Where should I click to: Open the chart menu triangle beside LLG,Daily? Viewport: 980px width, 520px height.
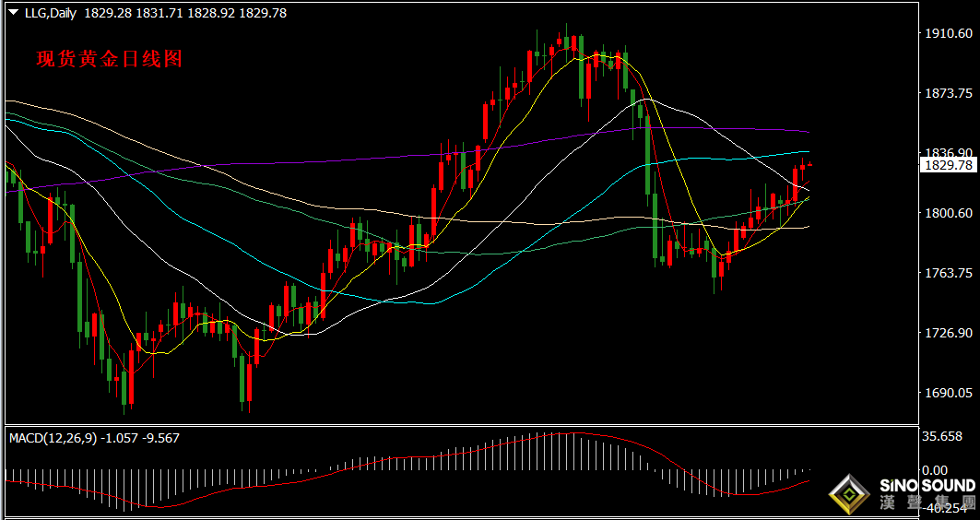[x=13, y=12]
